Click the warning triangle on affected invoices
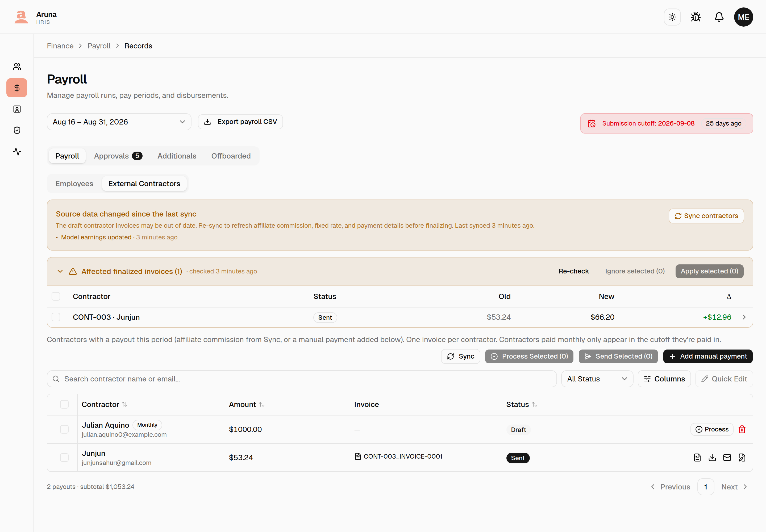 (73, 271)
